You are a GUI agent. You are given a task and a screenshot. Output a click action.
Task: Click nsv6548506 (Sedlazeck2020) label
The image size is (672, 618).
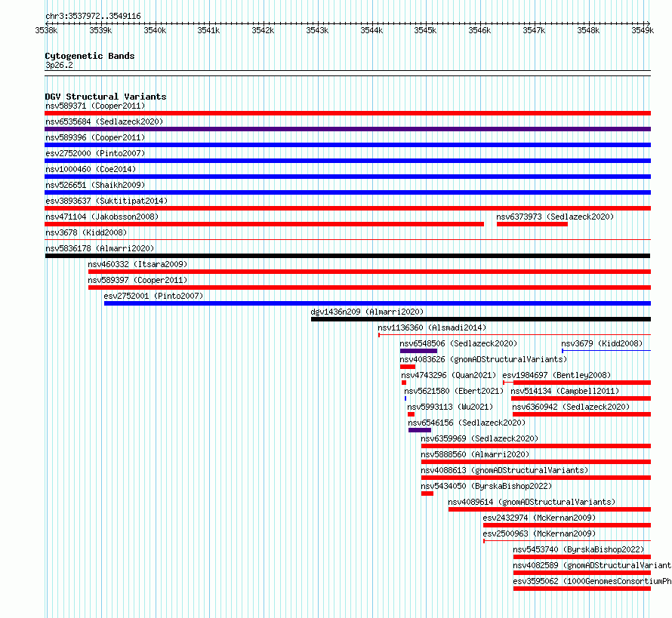[x=458, y=343]
